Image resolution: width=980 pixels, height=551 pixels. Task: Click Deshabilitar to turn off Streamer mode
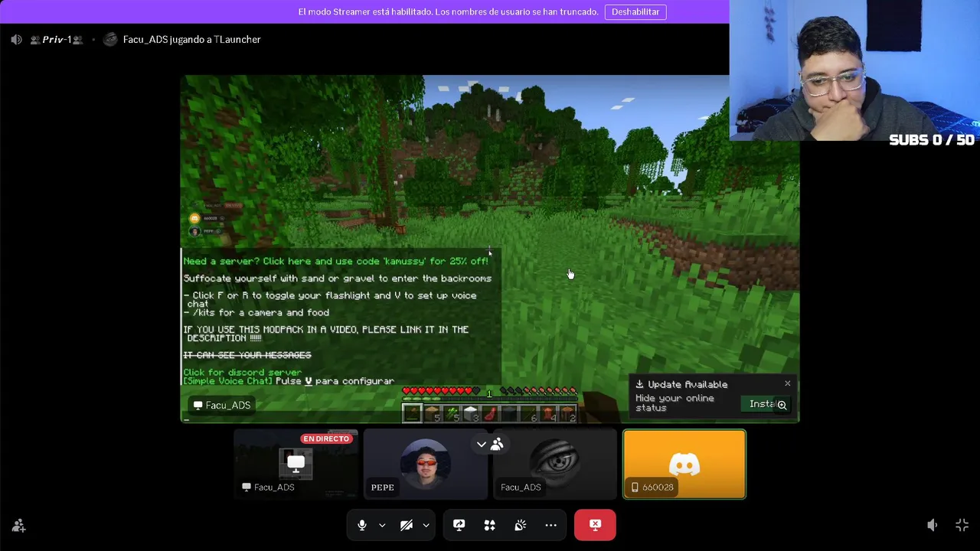coord(635,11)
